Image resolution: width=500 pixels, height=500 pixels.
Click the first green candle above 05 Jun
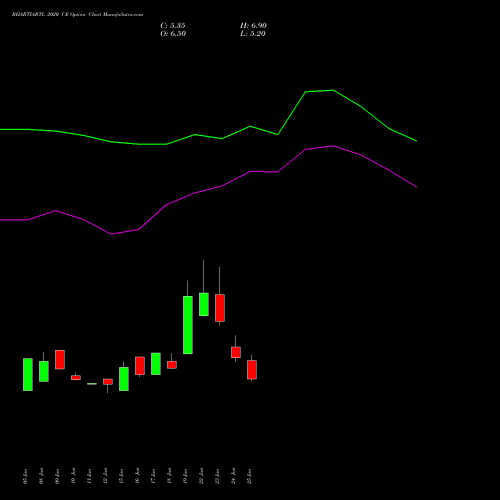click(x=28, y=374)
